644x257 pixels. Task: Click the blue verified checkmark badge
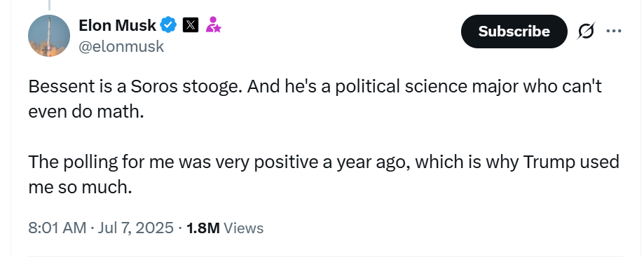pos(168,25)
